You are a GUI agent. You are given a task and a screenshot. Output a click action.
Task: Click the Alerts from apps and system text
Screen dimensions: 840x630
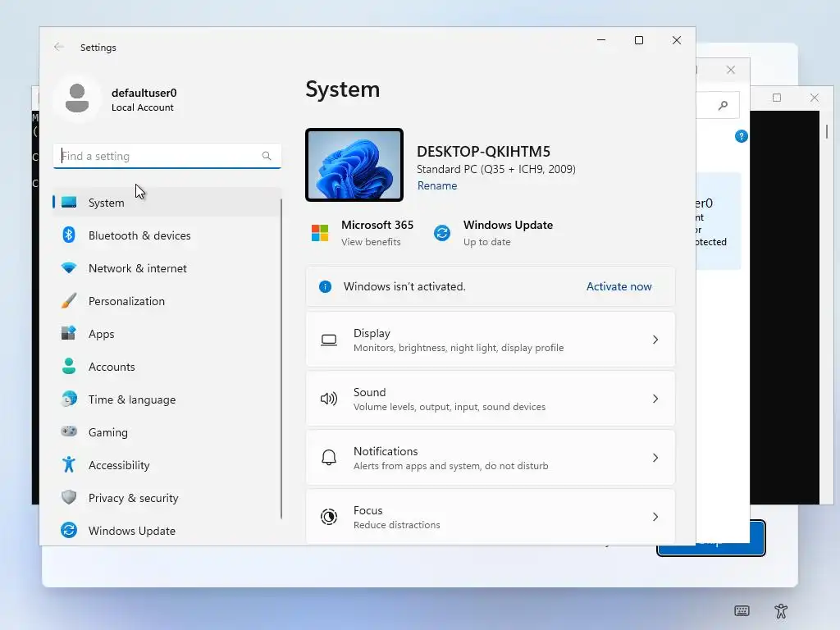click(x=451, y=466)
